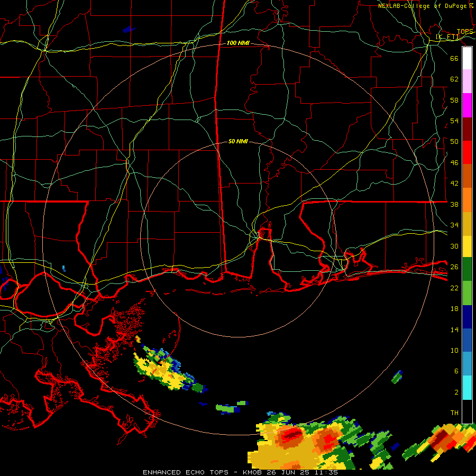The width and height of the screenshot is (476, 476).
Task: Click the legend value '62'
Action: click(x=454, y=79)
